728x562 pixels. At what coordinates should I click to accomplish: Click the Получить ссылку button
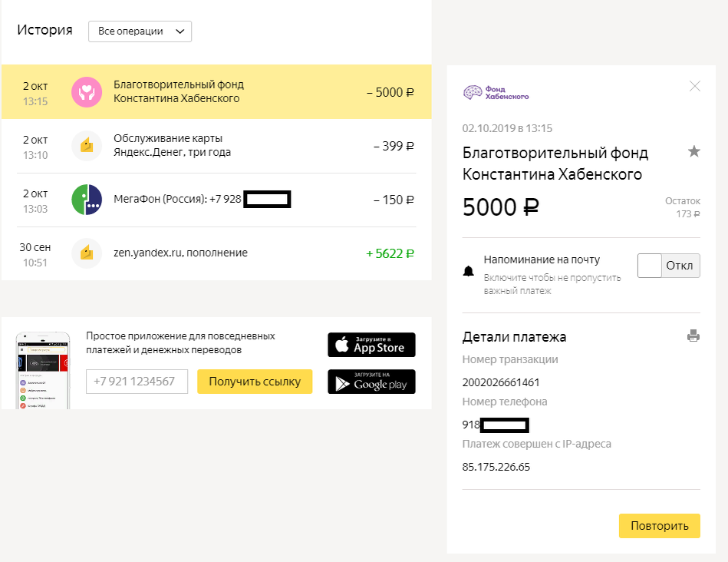[255, 382]
